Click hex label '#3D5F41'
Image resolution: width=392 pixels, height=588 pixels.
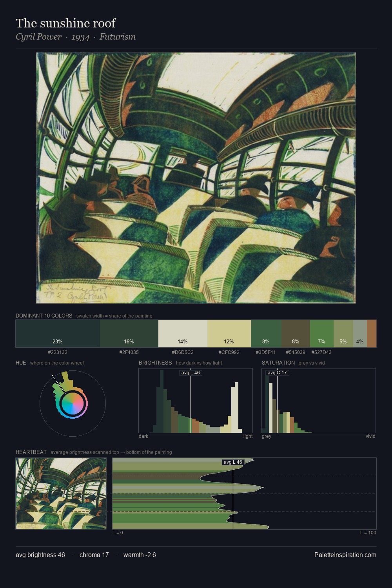point(266,352)
